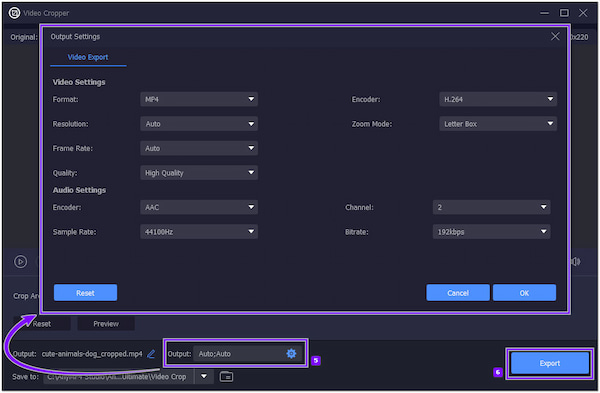Open the save folder icon

click(x=226, y=377)
